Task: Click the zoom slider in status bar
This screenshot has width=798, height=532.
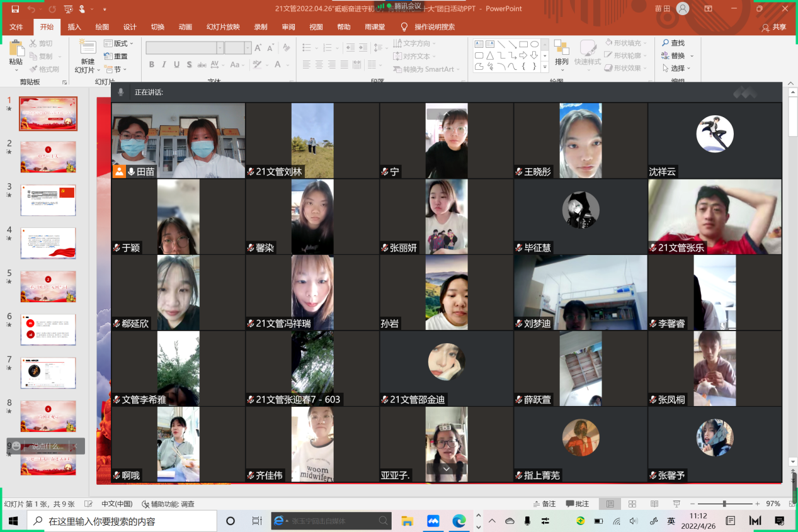Action: coord(724,504)
